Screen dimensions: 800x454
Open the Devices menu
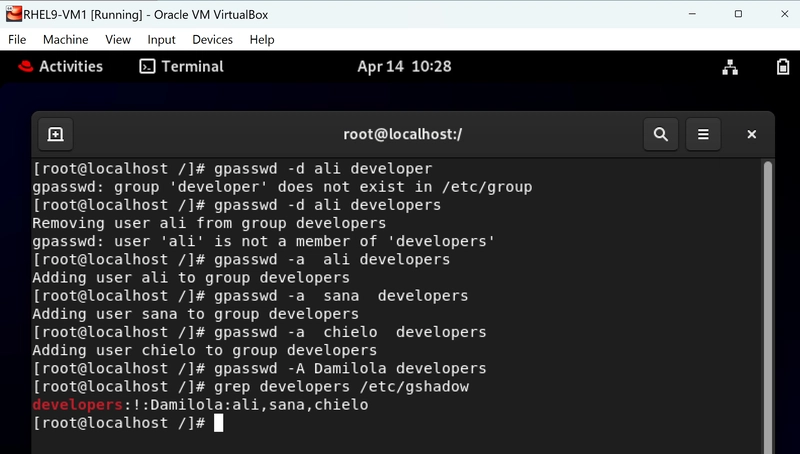212,39
